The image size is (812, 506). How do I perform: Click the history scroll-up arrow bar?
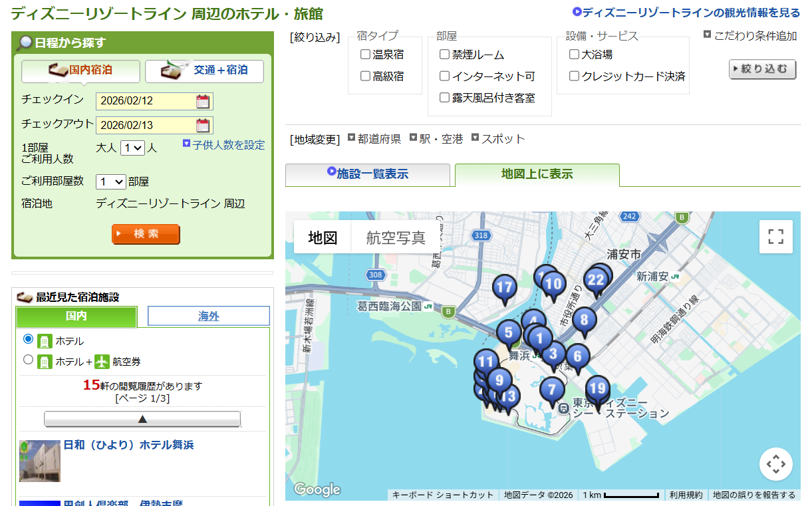coord(142,419)
